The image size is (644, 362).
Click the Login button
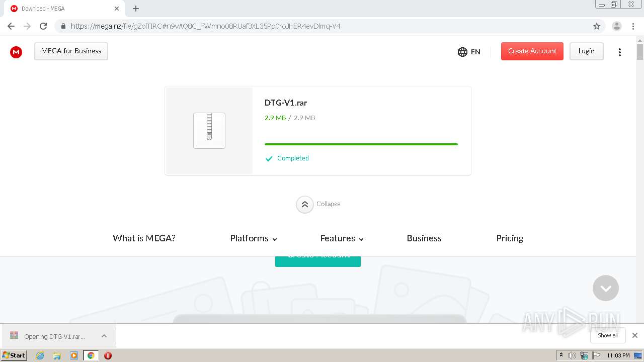[586, 51]
